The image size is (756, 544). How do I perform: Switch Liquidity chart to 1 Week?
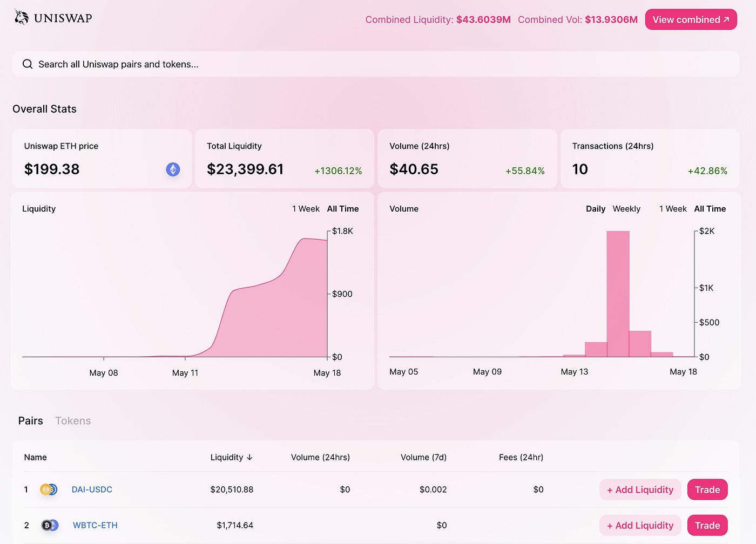306,209
